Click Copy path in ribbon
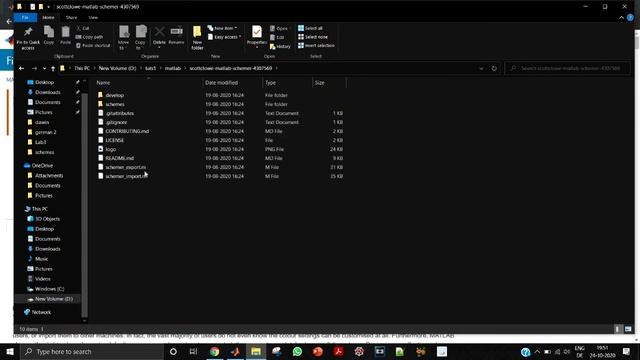The image size is (640, 360). (x=89, y=37)
